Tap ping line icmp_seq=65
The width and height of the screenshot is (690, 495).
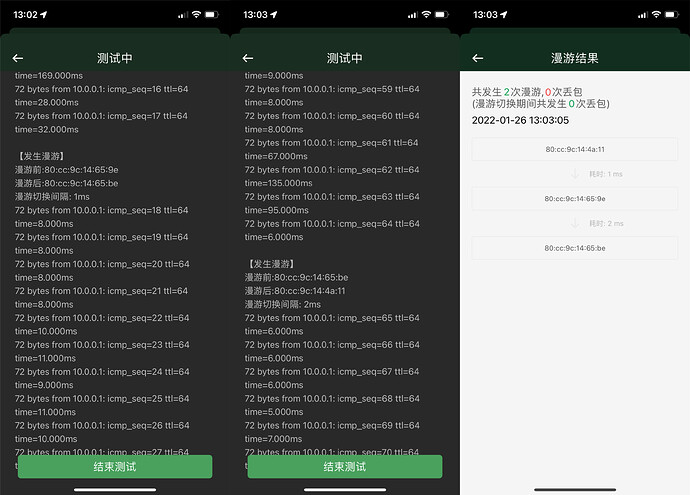tap(332, 318)
